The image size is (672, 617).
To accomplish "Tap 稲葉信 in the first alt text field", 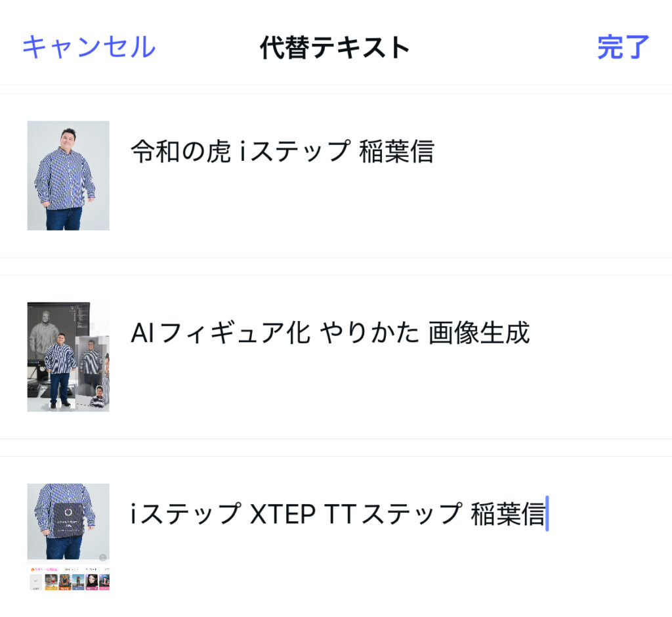I will click(396, 152).
